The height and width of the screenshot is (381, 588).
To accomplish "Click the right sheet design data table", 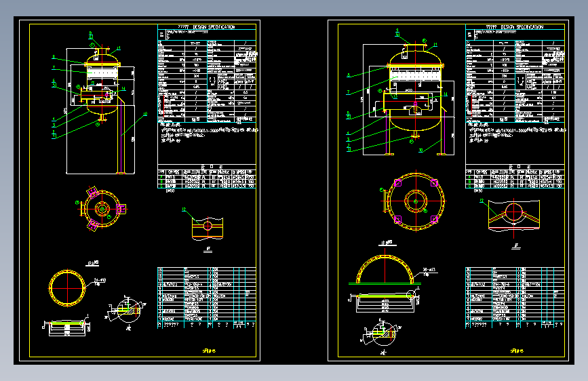I will 515,81.
